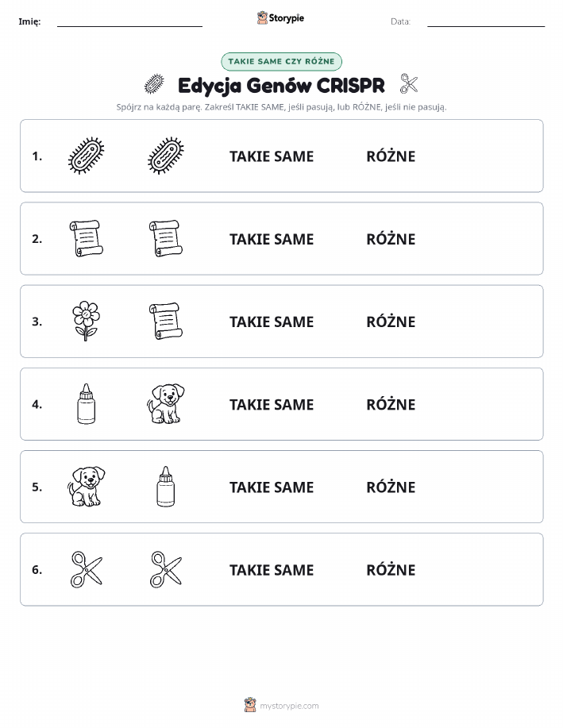Choose RÓŻNE for row 4
This screenshot has width=563, height=728.
(391, 404)
